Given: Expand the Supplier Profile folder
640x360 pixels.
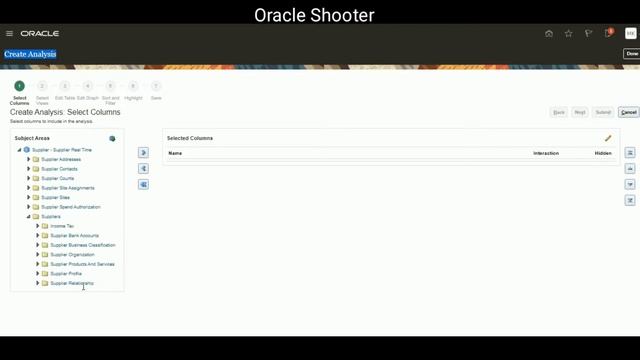Looking at the screenshot, I should (x=38, y=273).
